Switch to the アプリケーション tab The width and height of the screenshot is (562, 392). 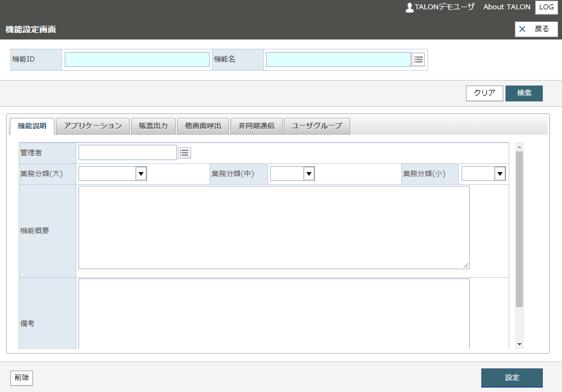click(93, 126)
